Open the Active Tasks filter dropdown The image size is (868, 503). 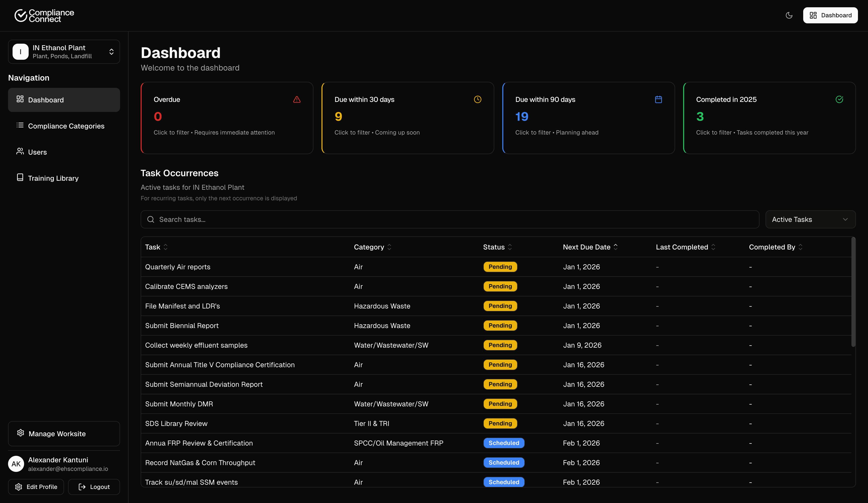(810, 219)
